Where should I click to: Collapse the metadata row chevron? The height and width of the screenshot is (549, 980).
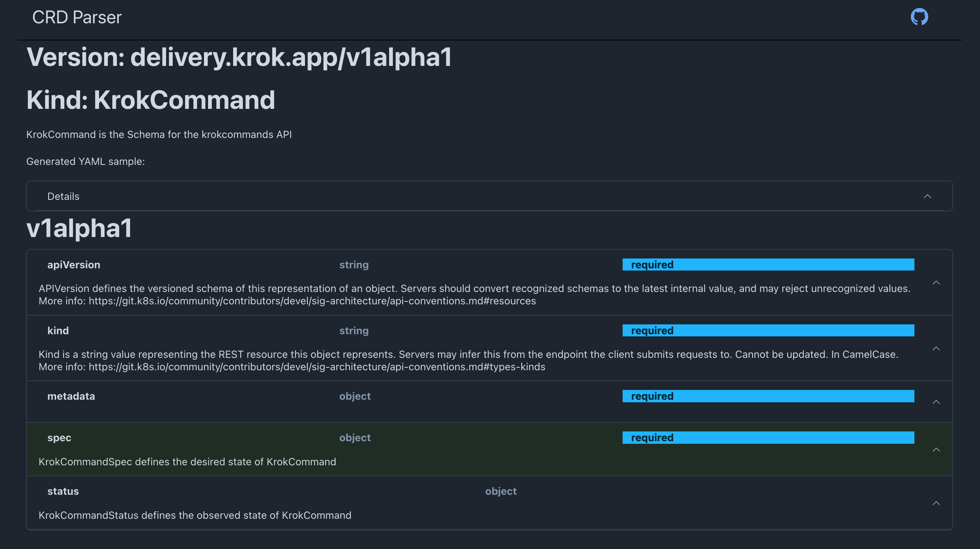click(936, 402)
